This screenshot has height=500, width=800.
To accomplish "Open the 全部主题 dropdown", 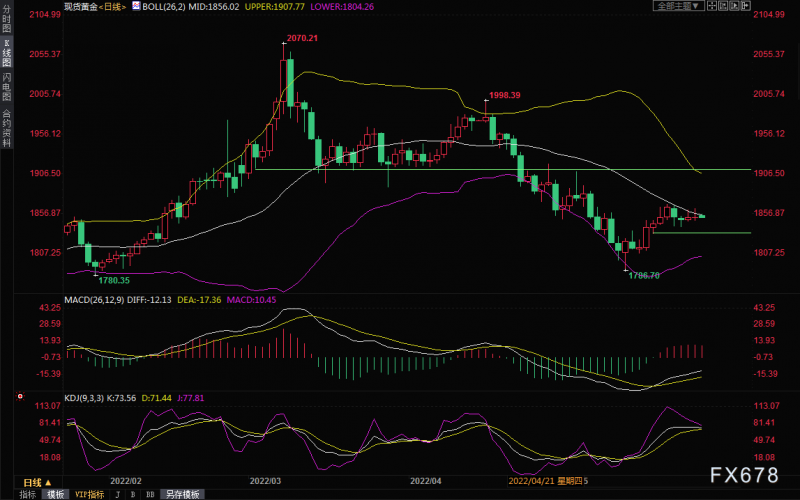I will click(x=679, y=6).
